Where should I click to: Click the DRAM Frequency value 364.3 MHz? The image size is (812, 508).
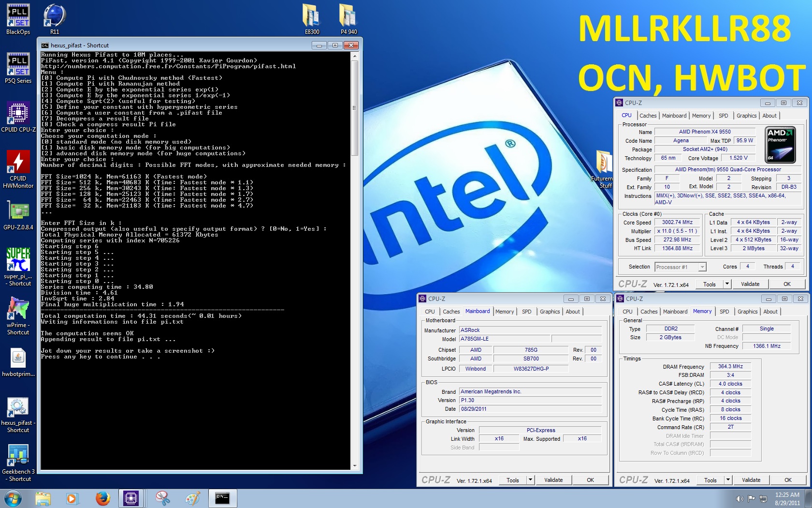pos(730,366)
